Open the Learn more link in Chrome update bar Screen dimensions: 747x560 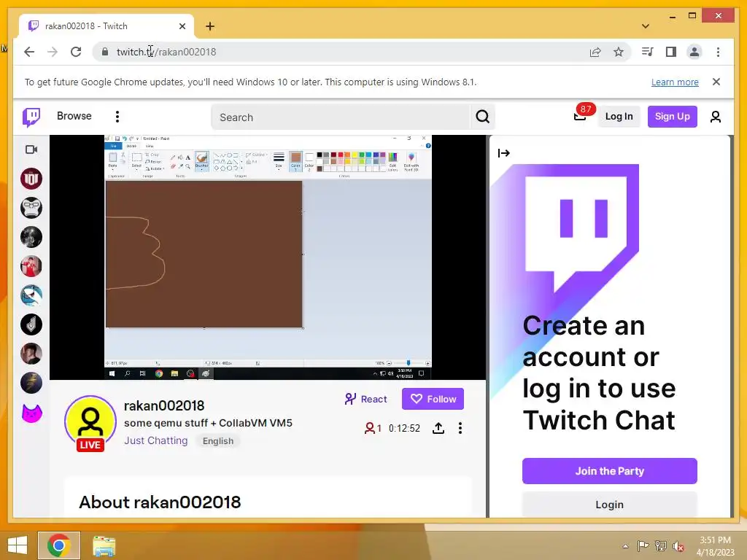tap(675, 82)
